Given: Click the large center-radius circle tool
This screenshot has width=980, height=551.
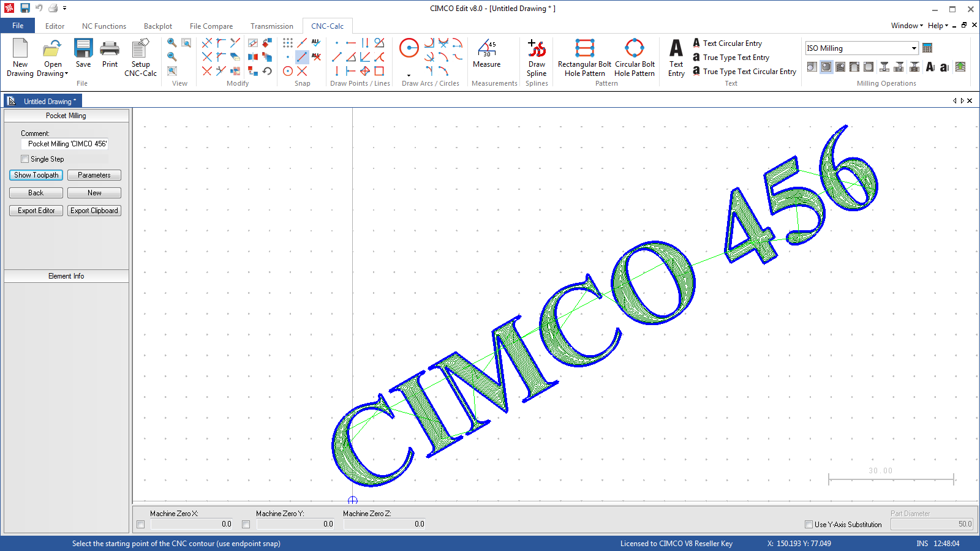Looking at the screenshot, I should [x=409, y=48].
